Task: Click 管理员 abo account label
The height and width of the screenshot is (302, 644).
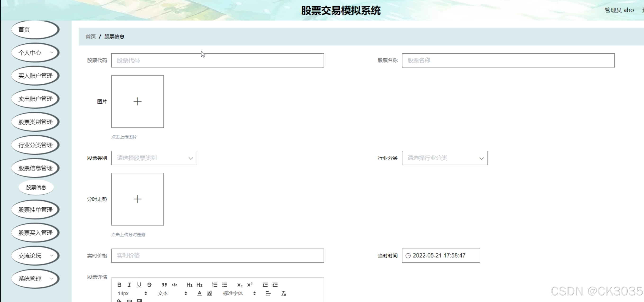Action: 619,10
